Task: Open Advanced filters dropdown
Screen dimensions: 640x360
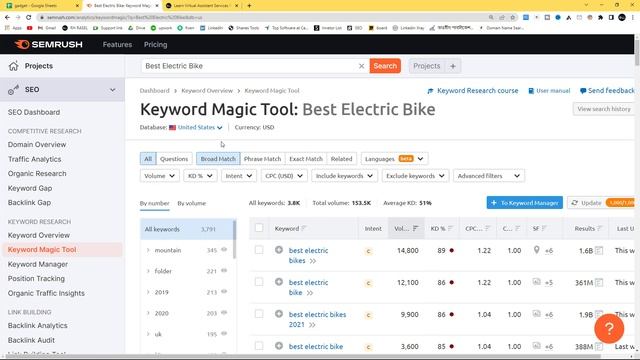Action: point(489,176)
